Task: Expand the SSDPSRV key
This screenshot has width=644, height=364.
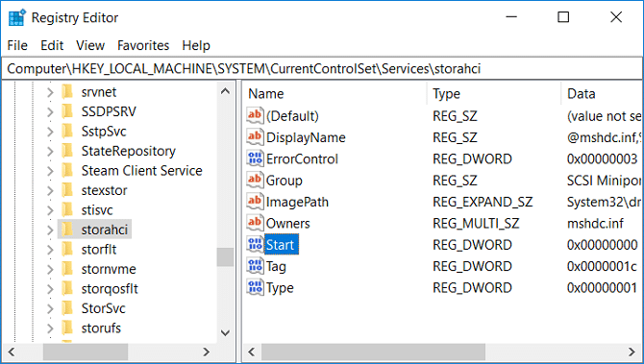Action: click(x=50, y=112)
